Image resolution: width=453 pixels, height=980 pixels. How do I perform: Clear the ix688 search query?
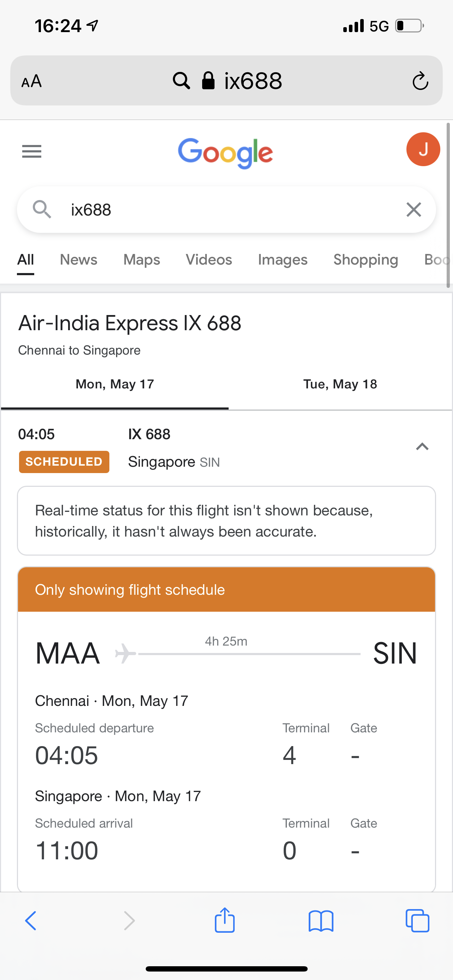[413, 210]
